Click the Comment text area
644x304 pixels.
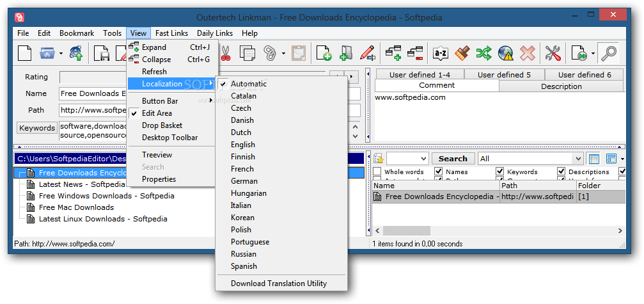(499, 116)
